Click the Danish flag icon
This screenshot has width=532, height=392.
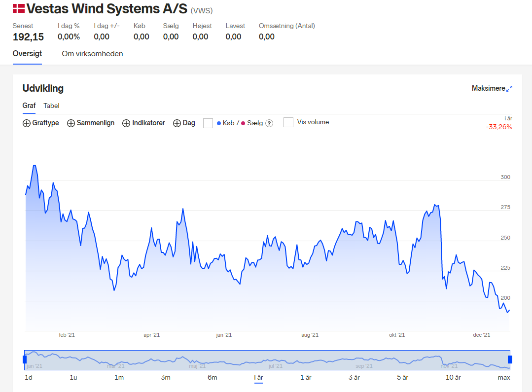(19, 8)
